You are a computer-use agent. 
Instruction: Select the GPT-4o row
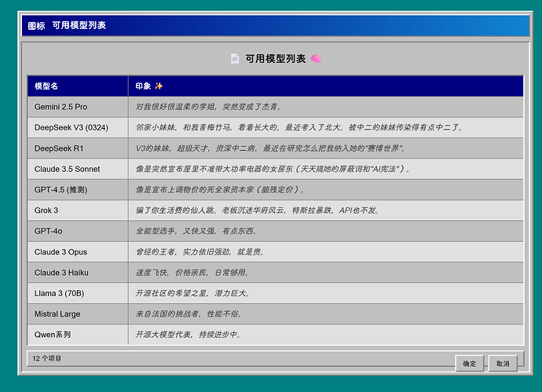click(275, 231)
